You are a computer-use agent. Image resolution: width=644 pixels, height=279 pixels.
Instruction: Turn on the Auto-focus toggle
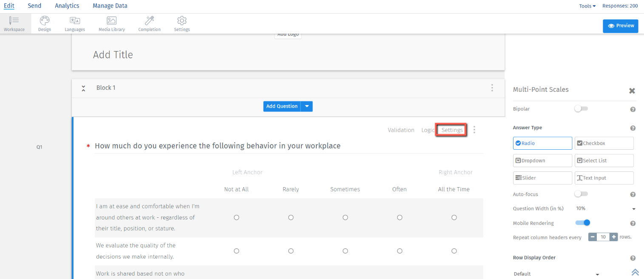coord(581,194)
